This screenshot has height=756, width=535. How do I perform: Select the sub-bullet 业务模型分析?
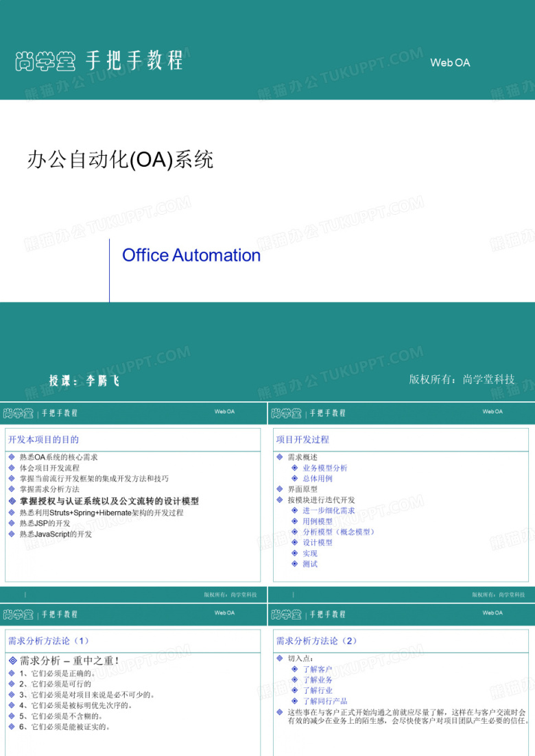(x=325, y=468)
